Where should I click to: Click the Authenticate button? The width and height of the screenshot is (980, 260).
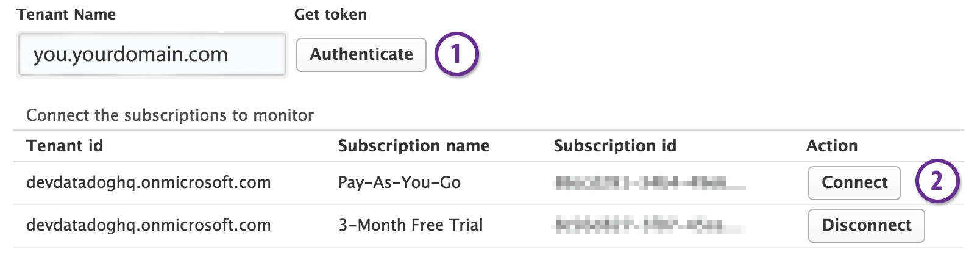point(361,55)
